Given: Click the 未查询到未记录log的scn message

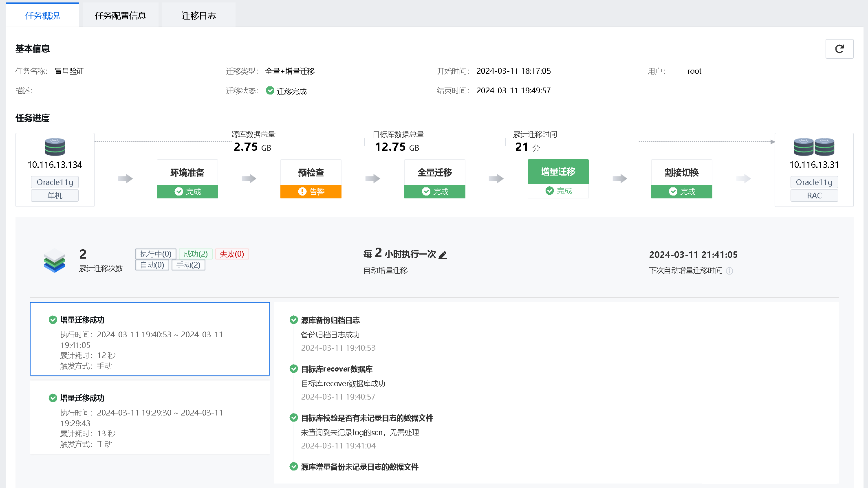Looking at the screenshot, I should (x=360, y=433).
